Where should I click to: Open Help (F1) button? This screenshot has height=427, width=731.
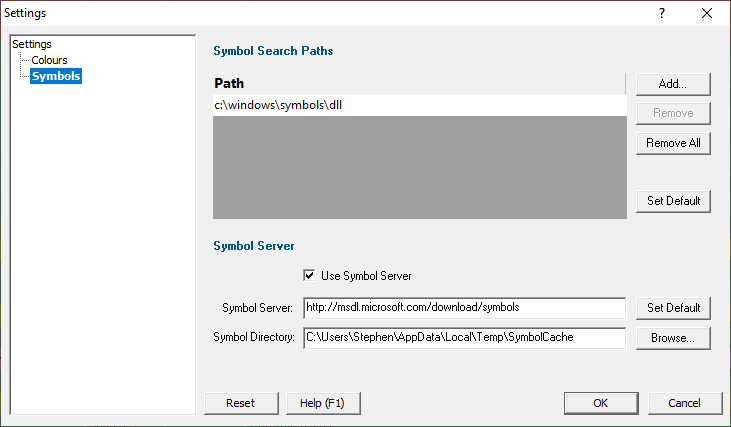click(x=323, y=403)
